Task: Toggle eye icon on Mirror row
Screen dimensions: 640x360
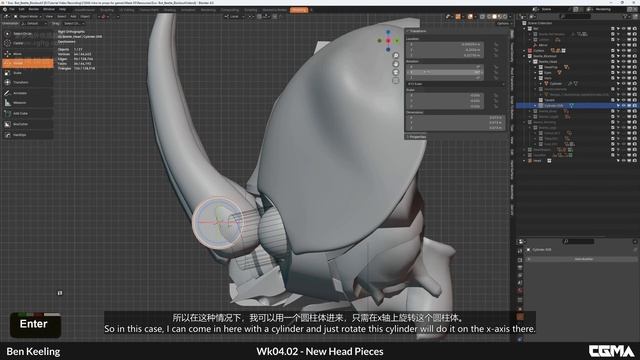Action: point(623,45)
